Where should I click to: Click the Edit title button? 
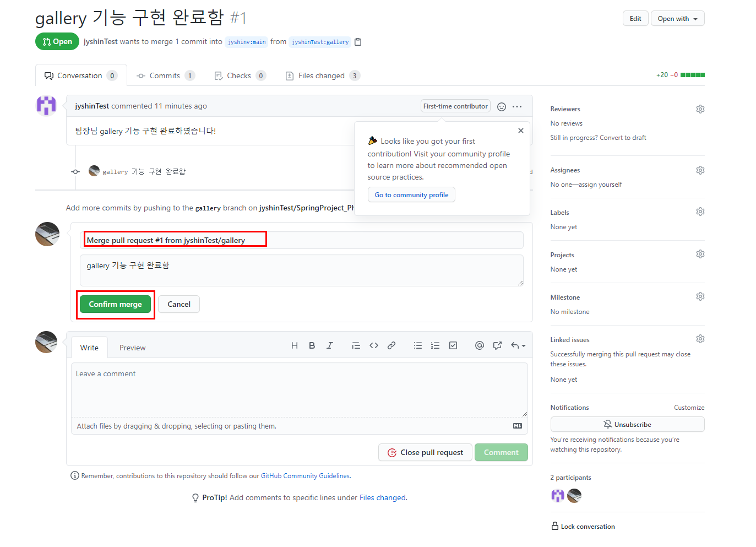point(635,19)
